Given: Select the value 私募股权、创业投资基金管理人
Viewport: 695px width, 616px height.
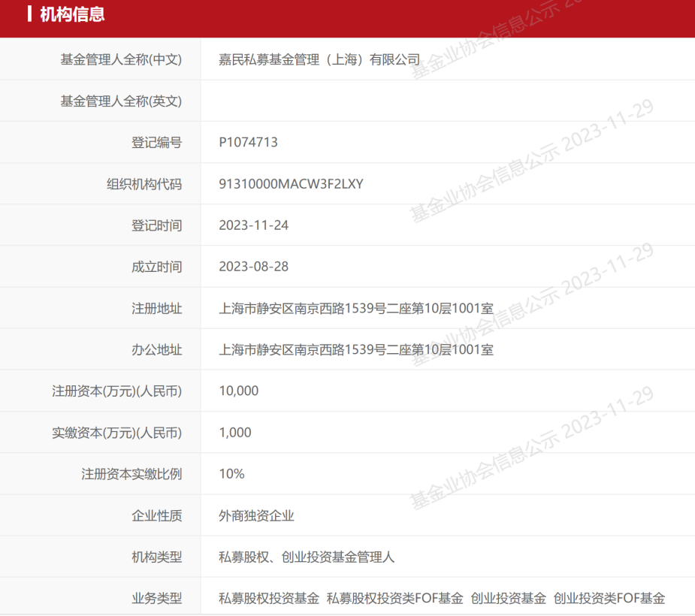Looking at the screenshot, I should [307, 557].
